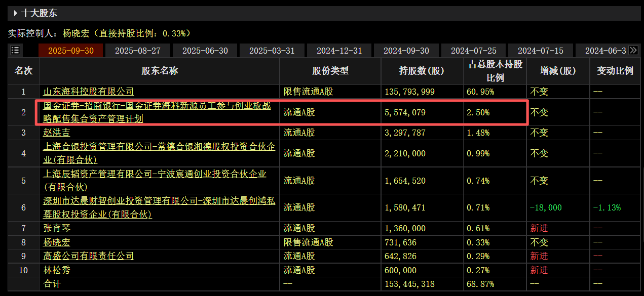The image size is (644, 296).
Task: Click the list view icon left of date tabs
Action: point(15,50)
